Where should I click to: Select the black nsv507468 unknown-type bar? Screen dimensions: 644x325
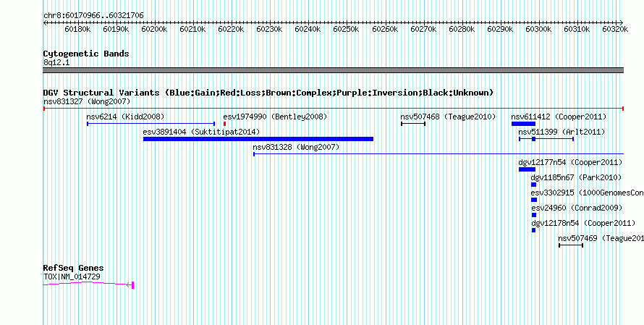tap(413, 124)
